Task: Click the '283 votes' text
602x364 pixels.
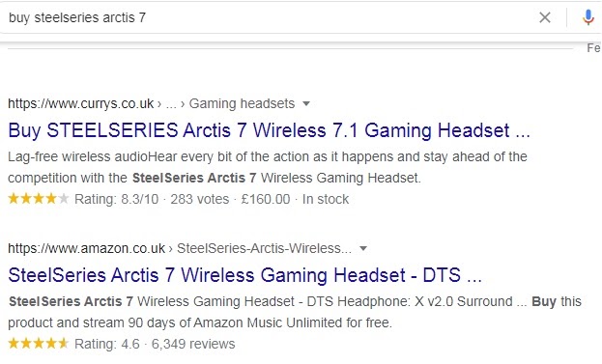Action: point(200,199)
